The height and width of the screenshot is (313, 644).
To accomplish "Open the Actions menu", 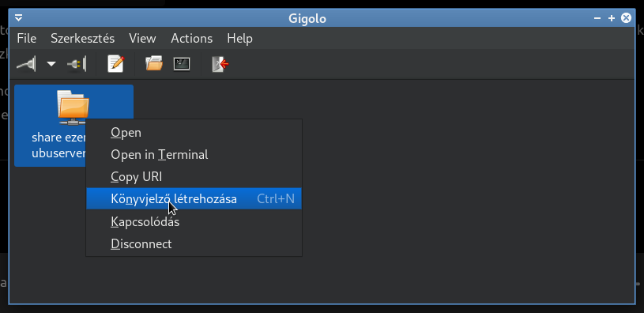I will [x=192, y=39].
